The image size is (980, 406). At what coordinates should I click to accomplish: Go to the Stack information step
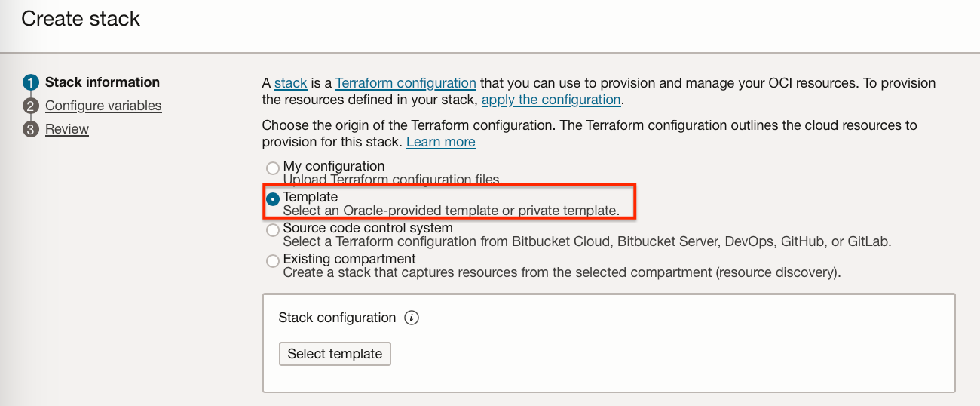(x=103, y=82)
